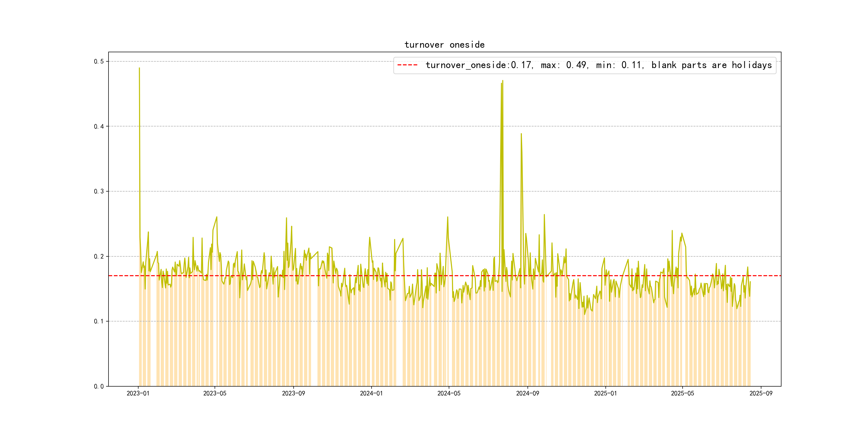The height and width of the screenshot is (434, 868).
Task: Click the 2025-05 x-axis date label
Action: point(682,393)
